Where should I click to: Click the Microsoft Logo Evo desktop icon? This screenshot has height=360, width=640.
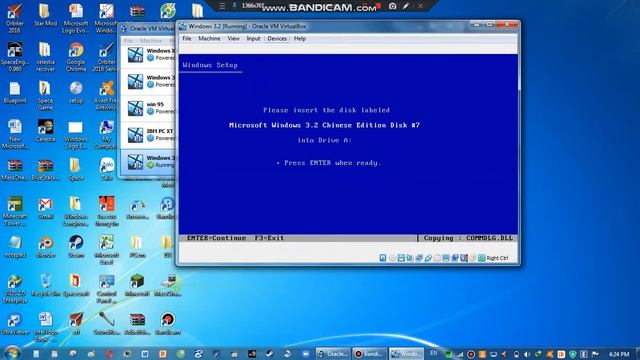tap(76, 19)
